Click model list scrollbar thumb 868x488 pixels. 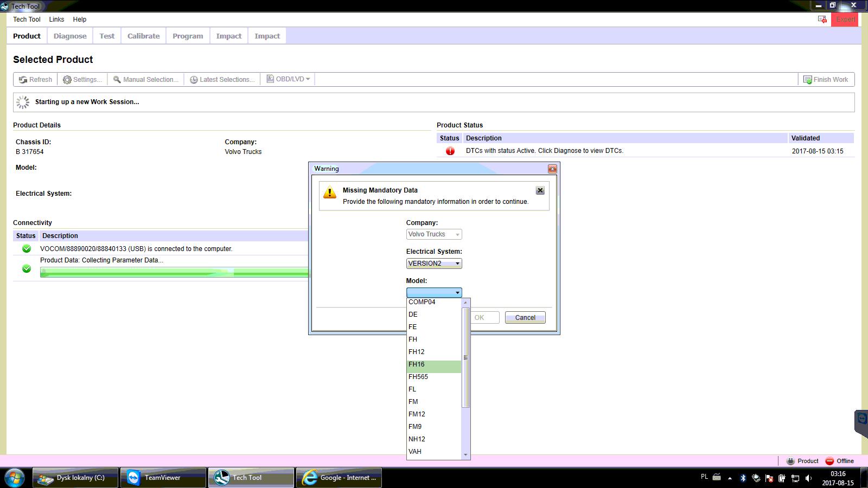(465, 357)
